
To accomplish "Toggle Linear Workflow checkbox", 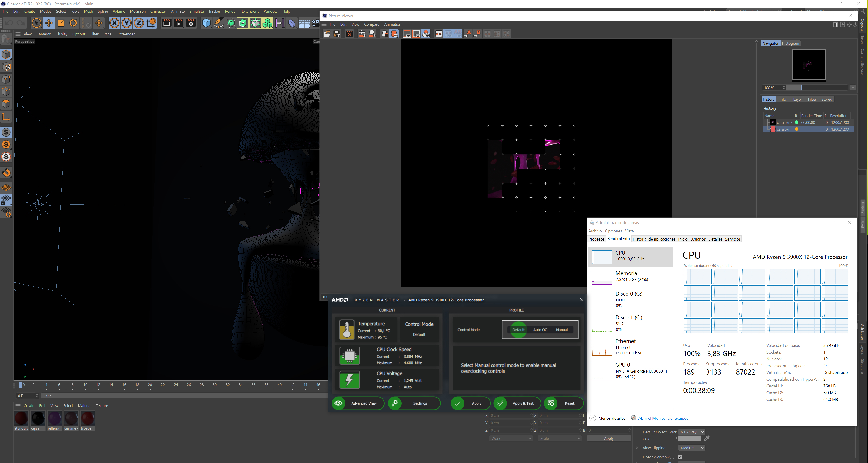I will (x=680, y=457).
